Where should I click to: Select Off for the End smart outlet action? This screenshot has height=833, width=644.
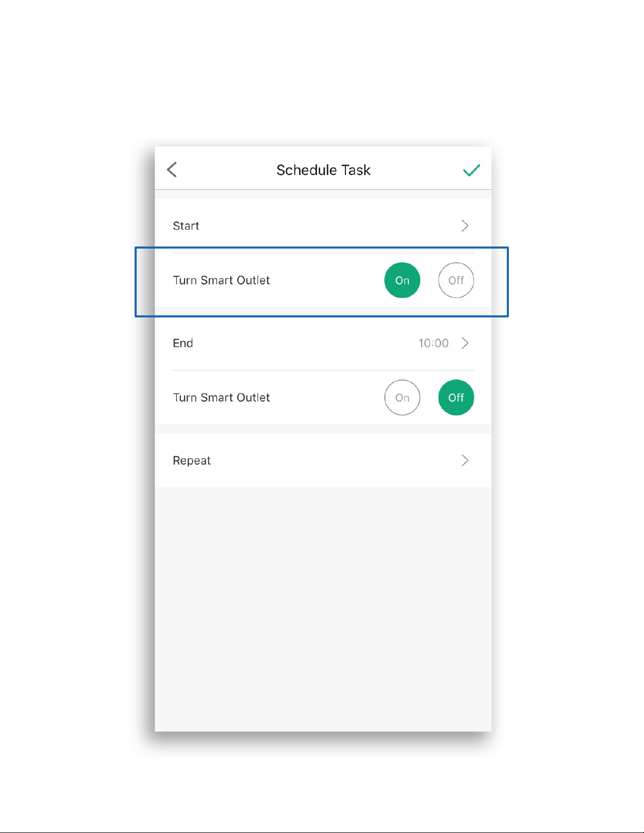point(456,397)
